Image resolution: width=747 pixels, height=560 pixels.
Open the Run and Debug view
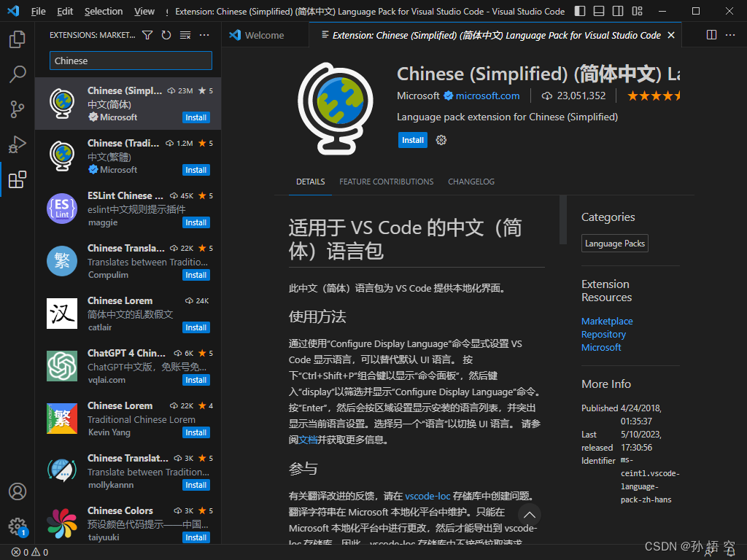coord(18,144)
